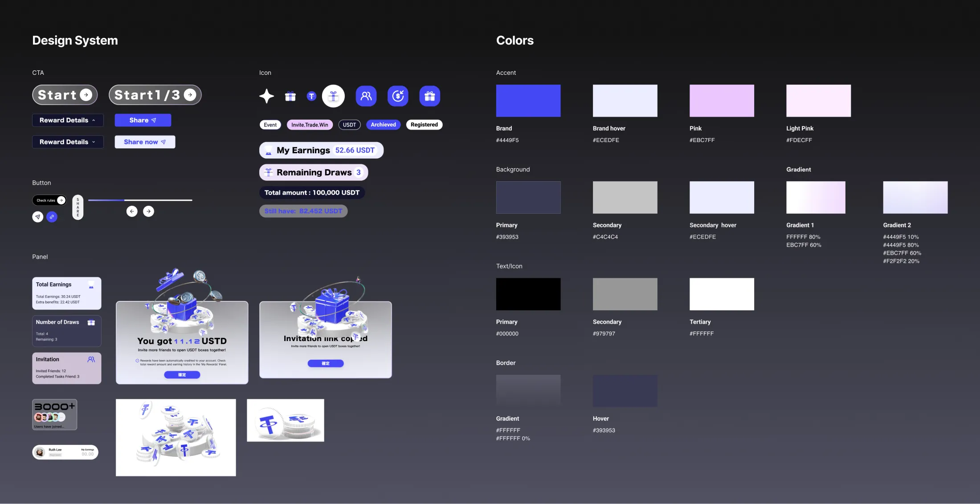Image resolution: width=980 pixels, height=504 pixels.
Task: Click the Pink #EBC7FF color swatch
Action: (x=722, y=101)
